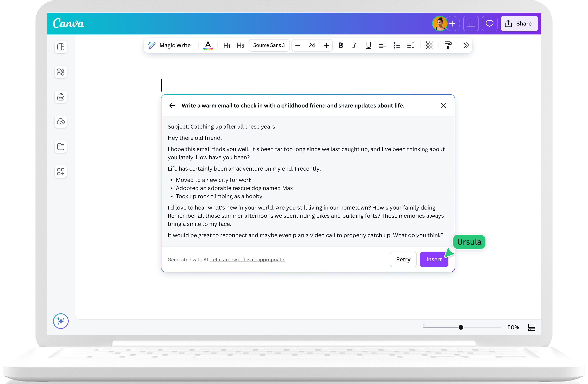The width and height of the screenshot is (588, 384).
Task: Toggle bold formatting
Action: 340,45
